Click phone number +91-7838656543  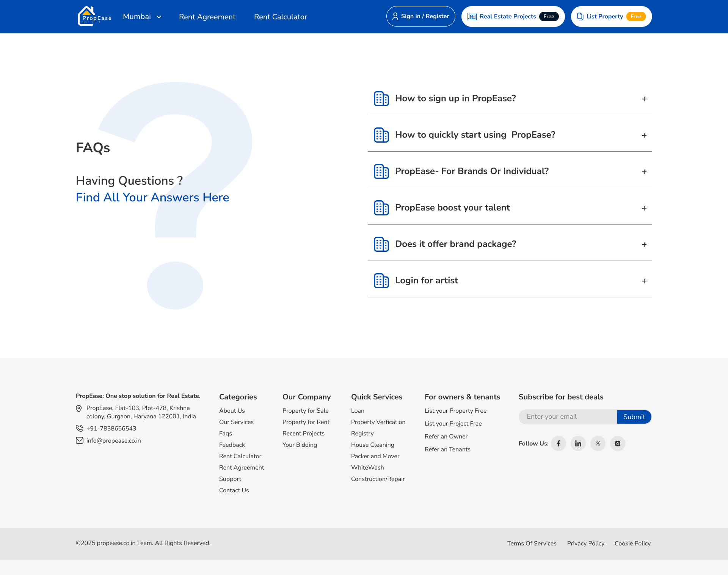pyautogui.click(x=111, y=428)
